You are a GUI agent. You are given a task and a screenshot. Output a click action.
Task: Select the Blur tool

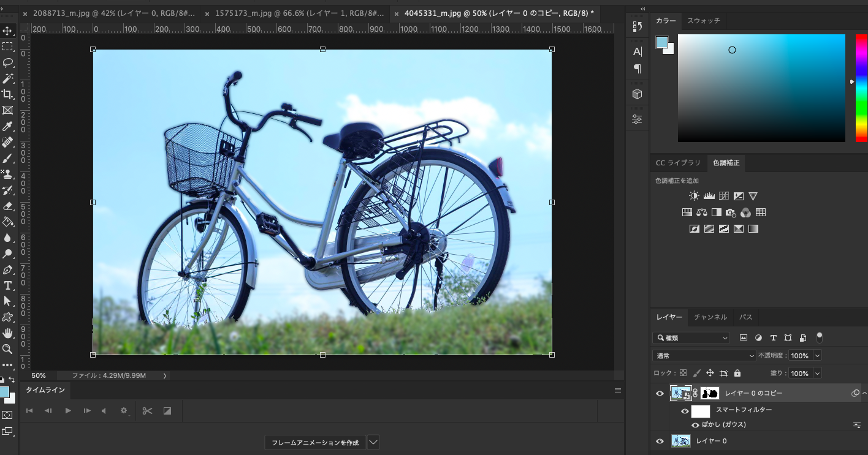[7, 238]
